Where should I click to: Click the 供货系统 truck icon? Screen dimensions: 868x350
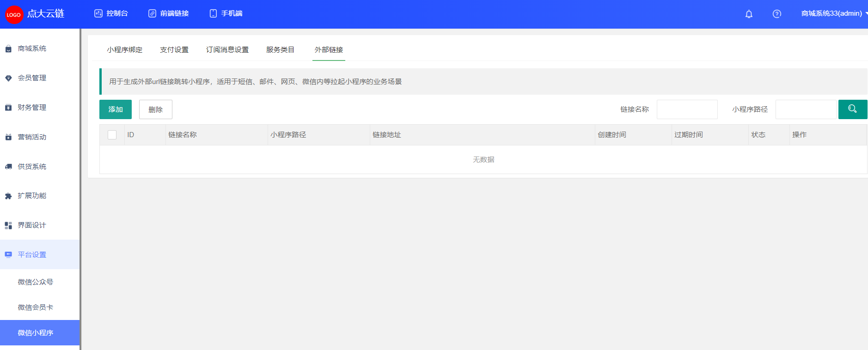click(8, 167)
